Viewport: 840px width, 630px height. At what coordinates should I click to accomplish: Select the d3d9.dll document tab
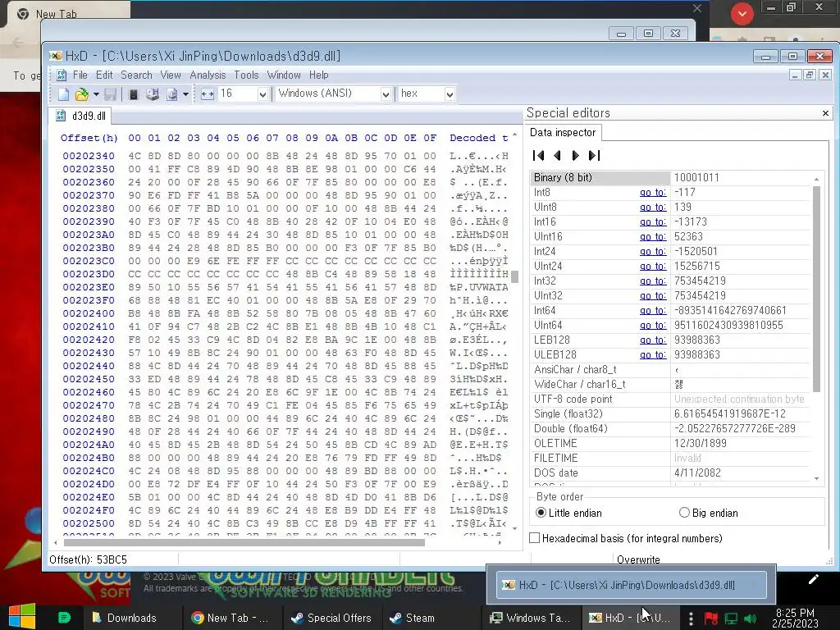[80, 116]
